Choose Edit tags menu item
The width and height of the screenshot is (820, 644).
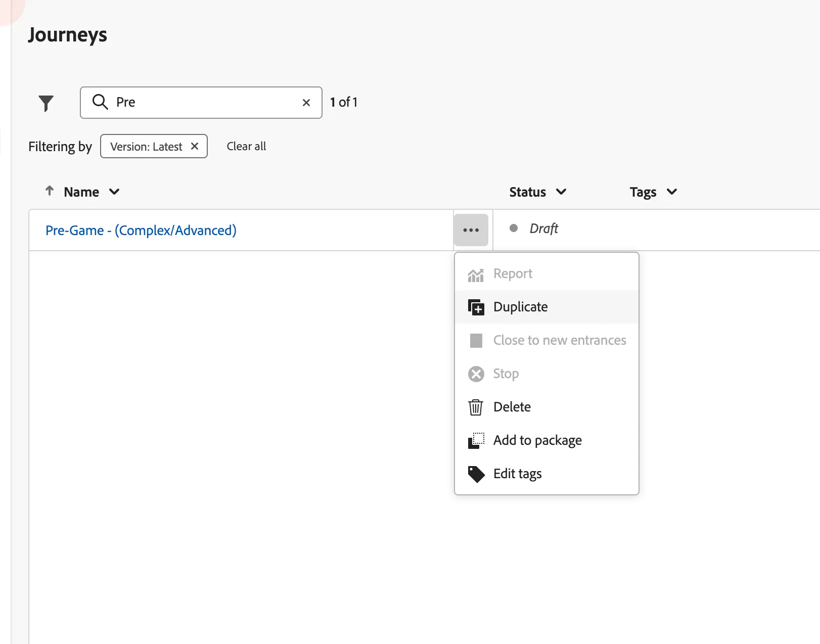(546, 474)
